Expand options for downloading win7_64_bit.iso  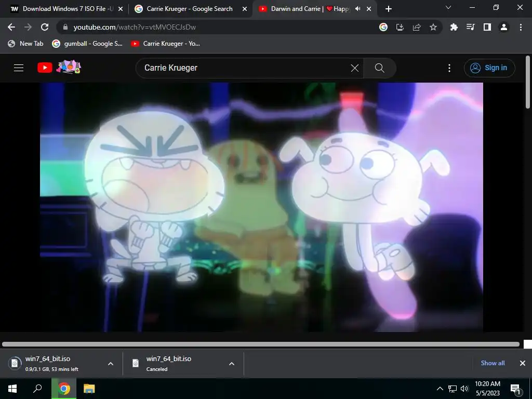pyautogui.click(x=111, y=364)
